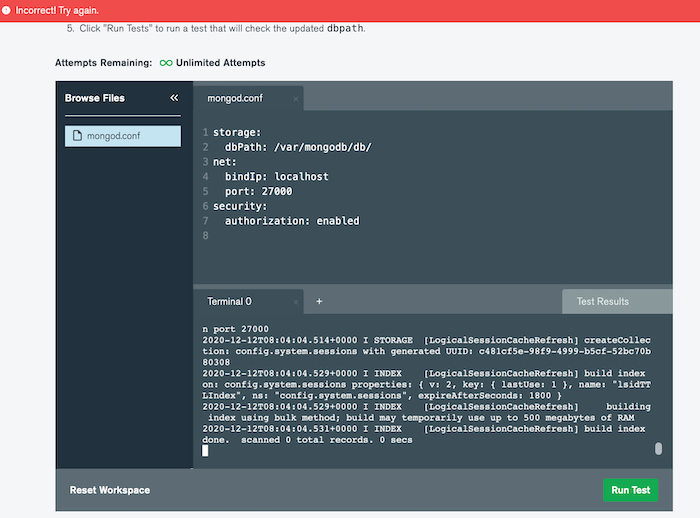Screen dimensions: 700x518
Task: Click the terminal cursor prompt
Action: [x=205, y=451]
